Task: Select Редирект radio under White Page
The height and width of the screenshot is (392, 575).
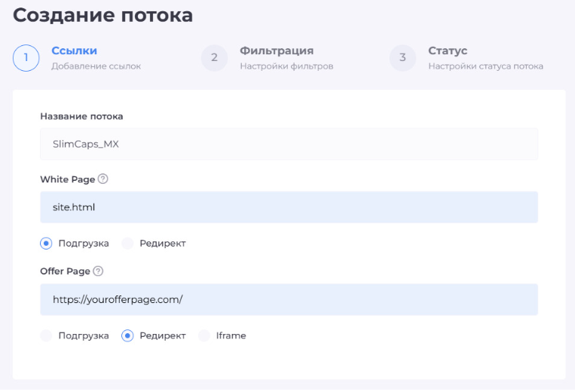Action: tap(127, 243)
